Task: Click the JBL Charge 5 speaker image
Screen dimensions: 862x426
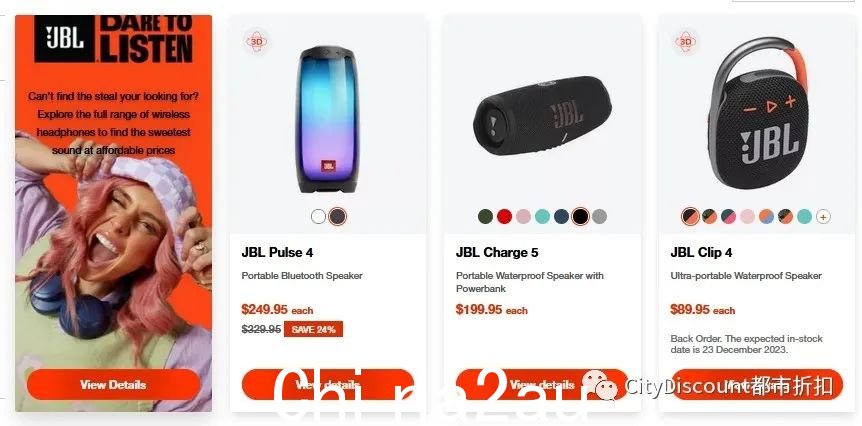Action: 542,115
